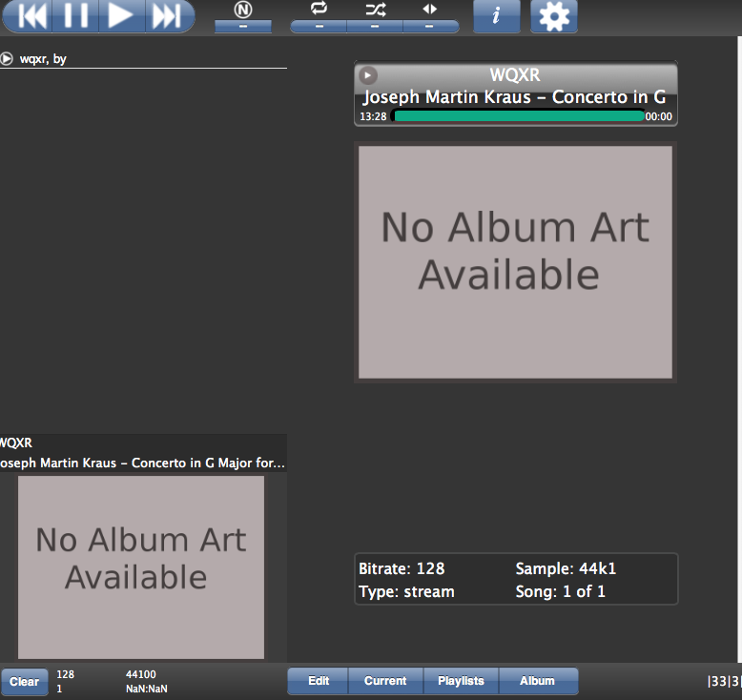Click the 'Song: 1 of 1' label
Viewport: 742px width, 700px height.
(x=560, y=591)
